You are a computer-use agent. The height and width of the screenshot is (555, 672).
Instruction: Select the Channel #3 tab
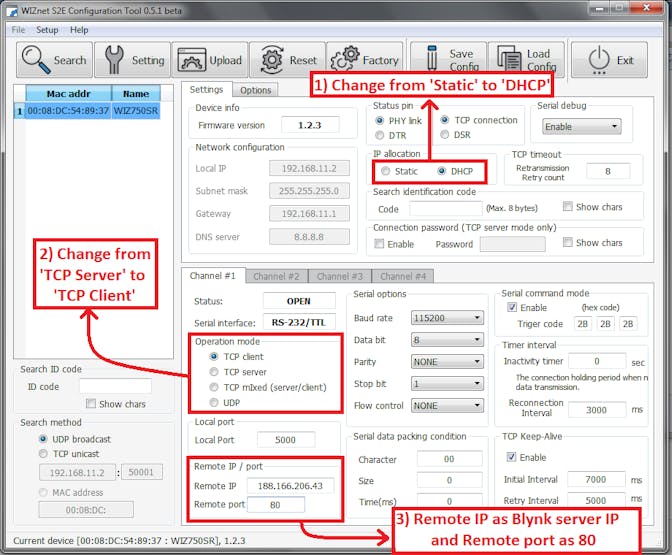click(x=340, y=276)
